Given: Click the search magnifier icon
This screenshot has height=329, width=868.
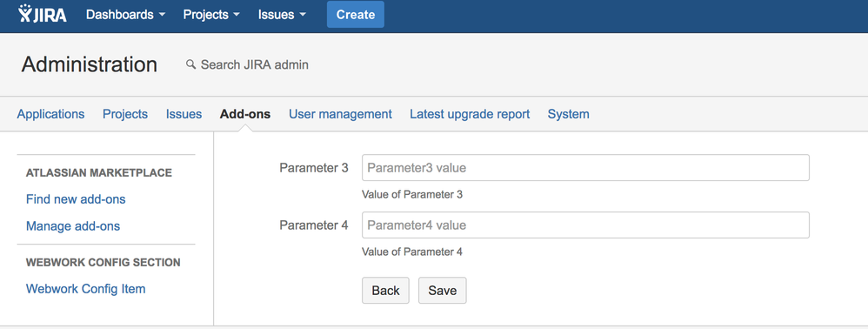Looking at the screenshot, I should point(191,64).
